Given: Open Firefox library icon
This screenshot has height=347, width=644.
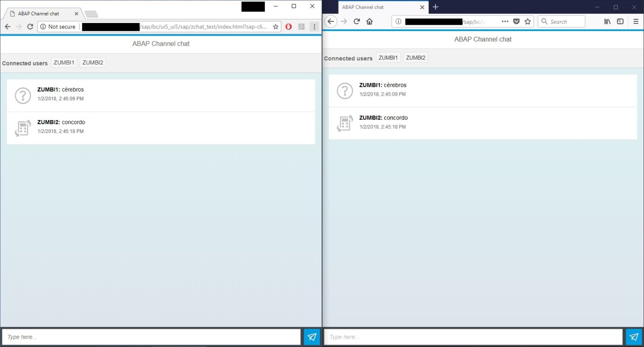Looking at the screenshot, I should [x=607, y=21].
